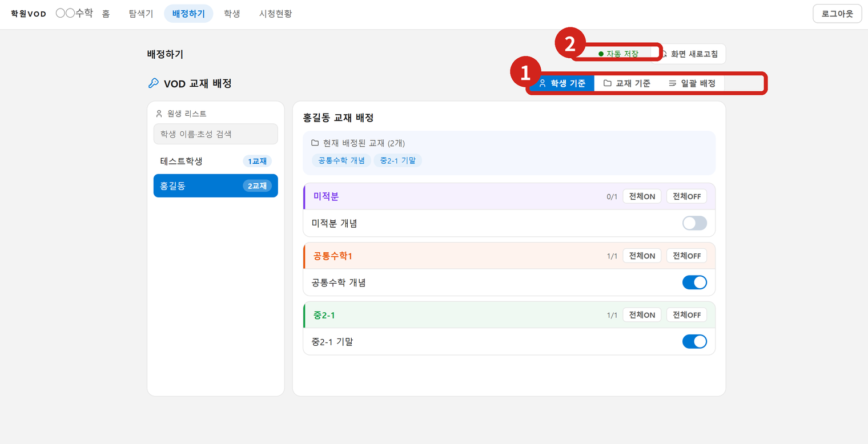Click the 1교재 badge for 테스트학생
Screen dimensions: 868x444
257,162
